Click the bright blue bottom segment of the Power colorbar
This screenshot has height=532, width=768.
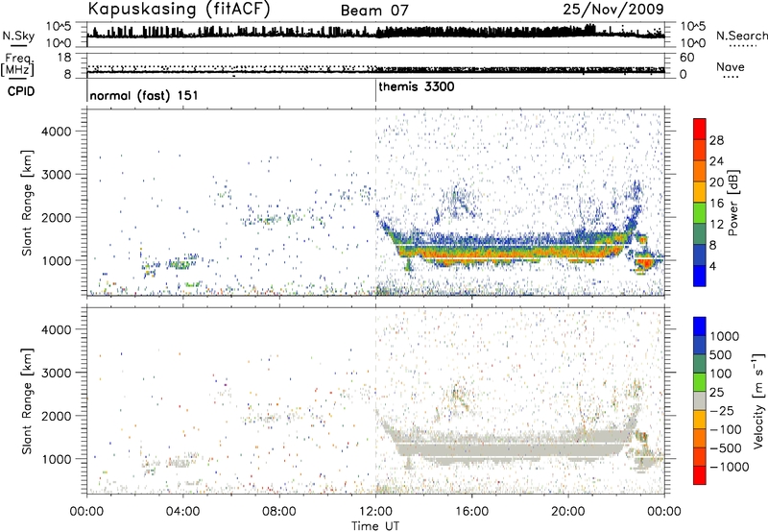click(700, 276)
